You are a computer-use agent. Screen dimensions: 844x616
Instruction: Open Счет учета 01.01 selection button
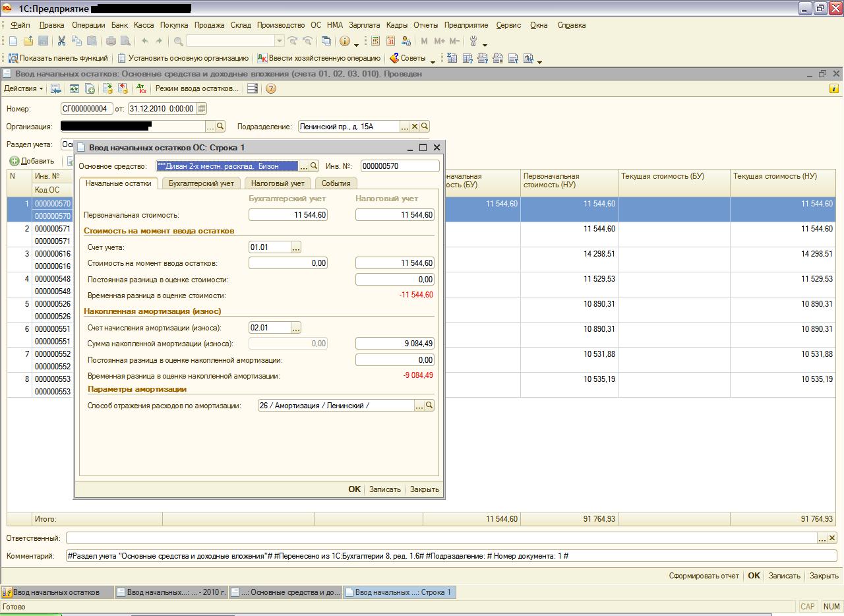(x=296, y=247)
